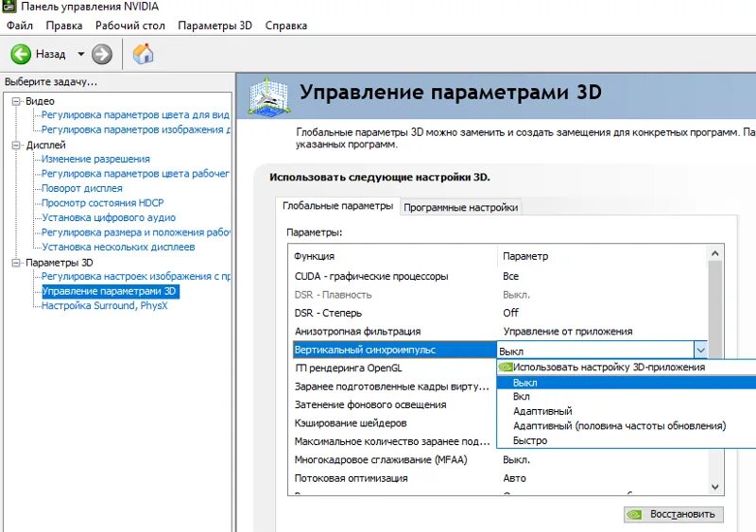
Task: Click NVIDIA Control Panel title bar icon
Action: pos(9,6)
